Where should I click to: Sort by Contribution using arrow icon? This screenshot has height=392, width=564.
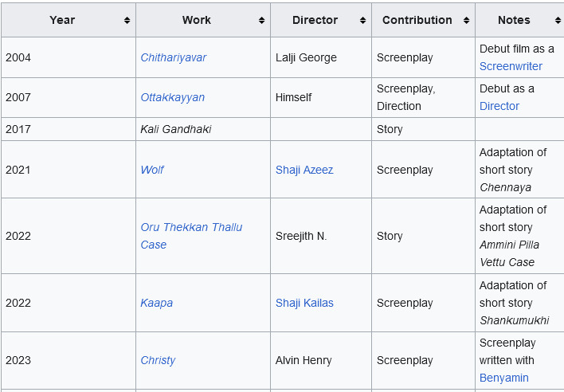point(466,21)
